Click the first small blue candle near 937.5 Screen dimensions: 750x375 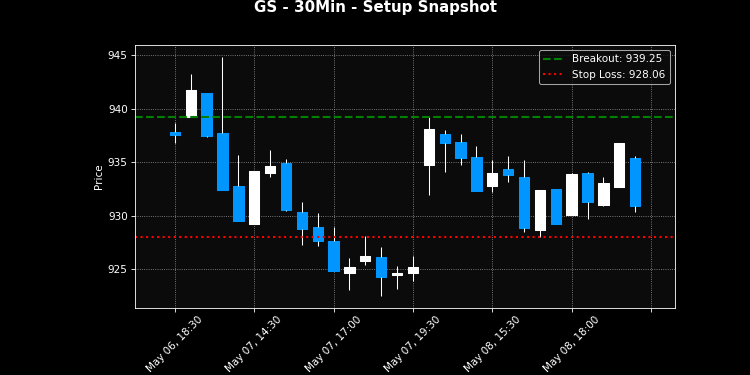point(175,134)
